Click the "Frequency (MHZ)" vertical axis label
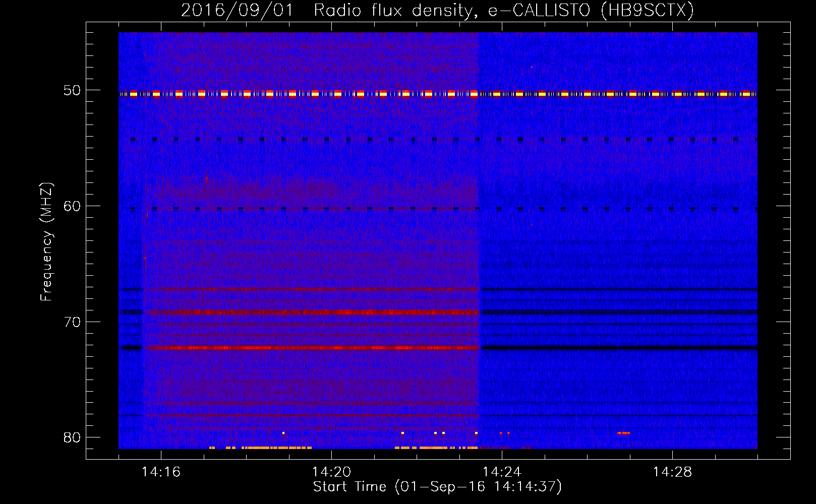The image size is (816, 504). tap(46, 242)
